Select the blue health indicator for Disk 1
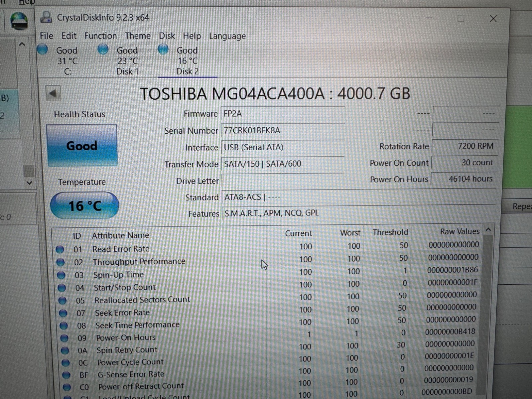 103,49
